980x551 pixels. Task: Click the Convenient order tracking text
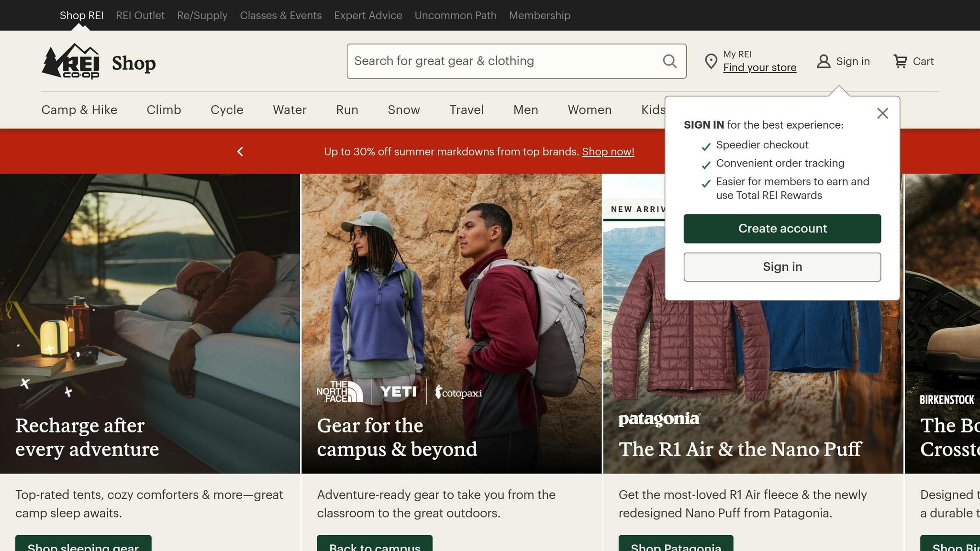pyautogui.click(x=780, y=163)
